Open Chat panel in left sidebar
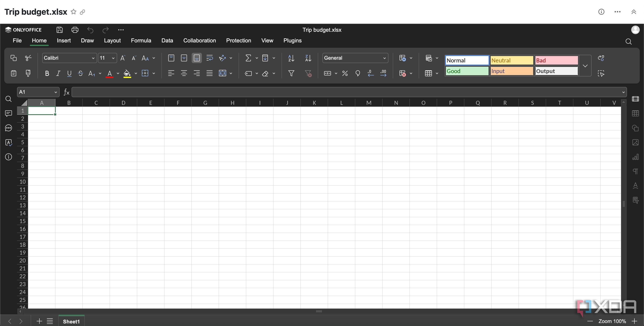The height and width of the screenshot is (326, 644). 9,128
